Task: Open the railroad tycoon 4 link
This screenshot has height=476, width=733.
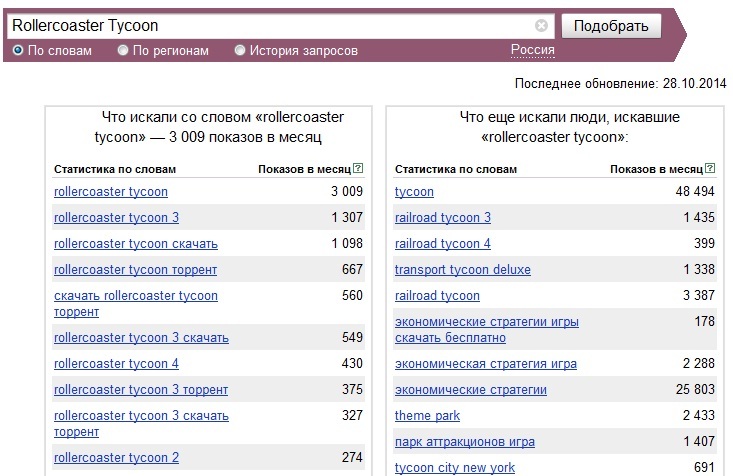Action: pos(443,244)
